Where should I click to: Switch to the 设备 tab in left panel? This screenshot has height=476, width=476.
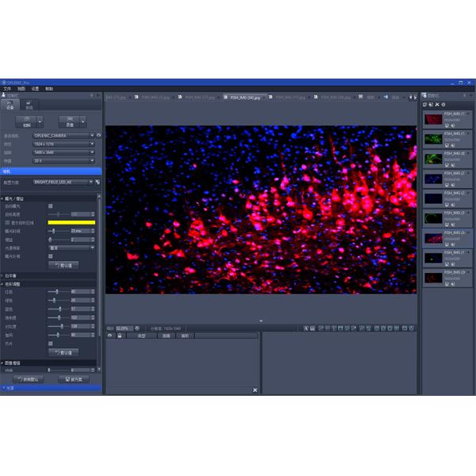(10, 105)
